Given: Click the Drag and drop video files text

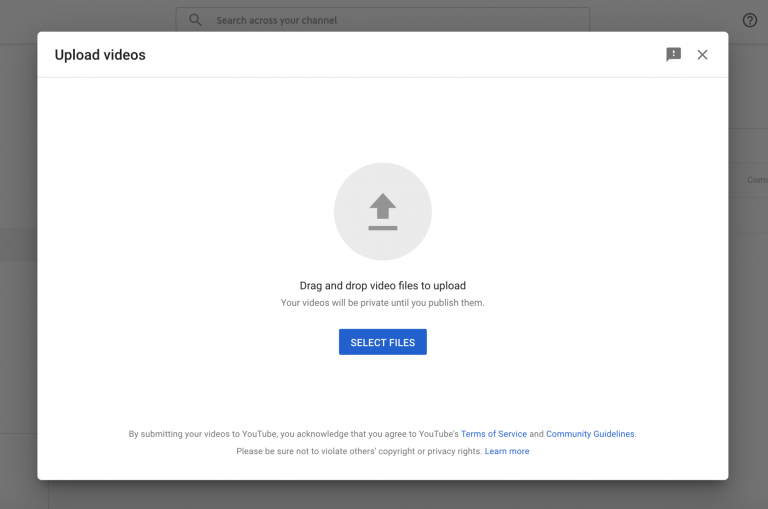Looking at the screenshot, I should (x=383, y=286).
